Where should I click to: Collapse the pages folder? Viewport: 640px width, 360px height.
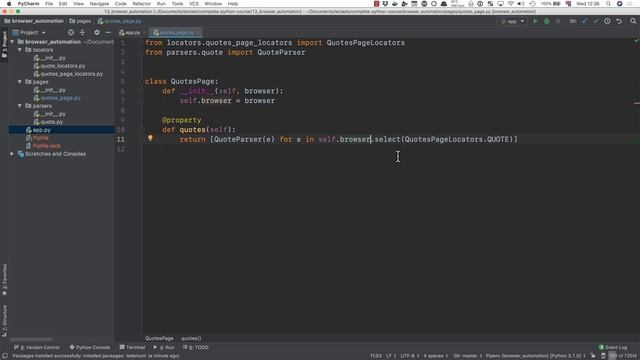point(20,82)
